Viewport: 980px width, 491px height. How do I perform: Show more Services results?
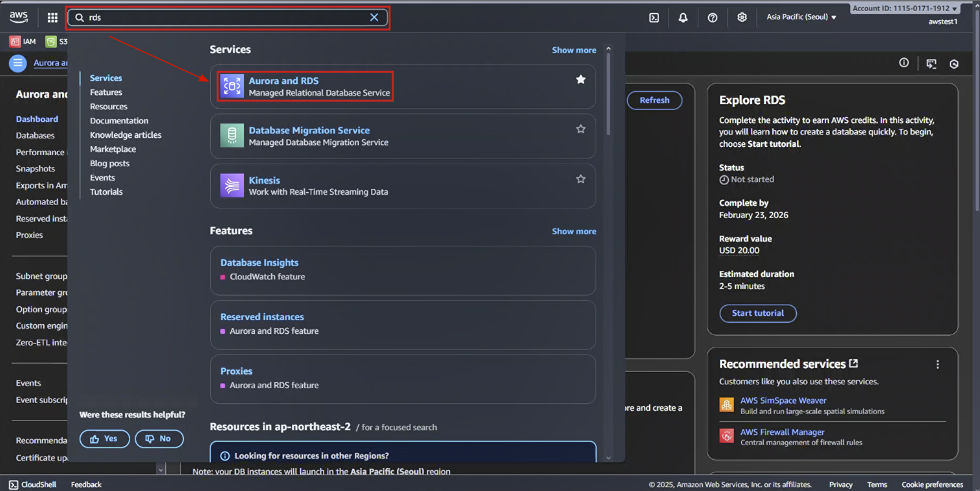(x=574, y=50)
